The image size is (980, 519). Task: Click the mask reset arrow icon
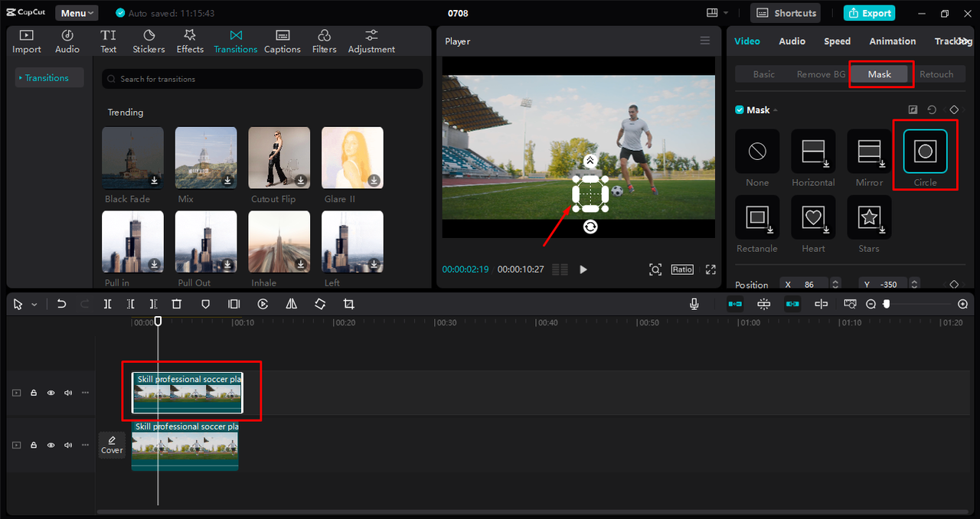pyautogui.click(x=932, y=110)
